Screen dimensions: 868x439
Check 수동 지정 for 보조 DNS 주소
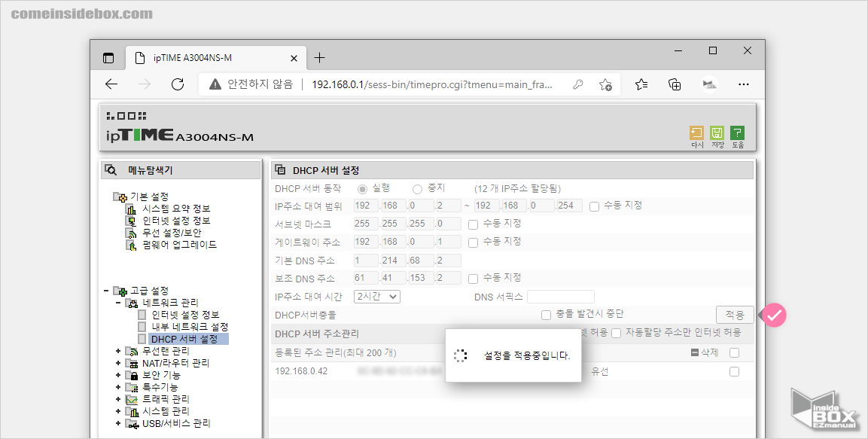(473, 279)
